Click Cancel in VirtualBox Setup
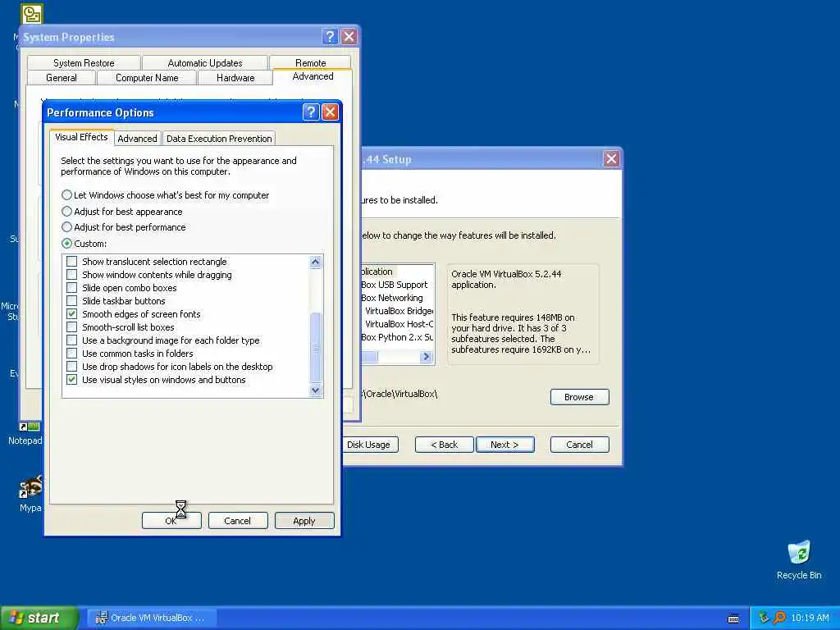This screenshot has width=840, height=630. pos(580,444)
